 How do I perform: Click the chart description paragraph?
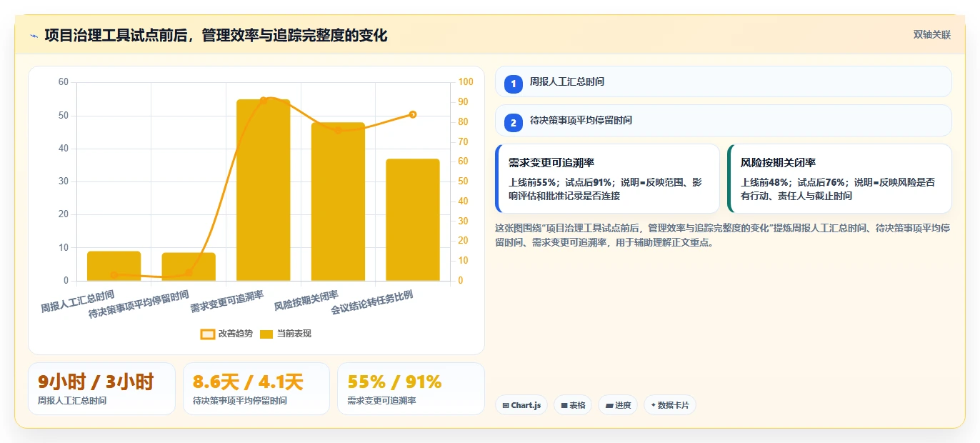coord(722,235)
